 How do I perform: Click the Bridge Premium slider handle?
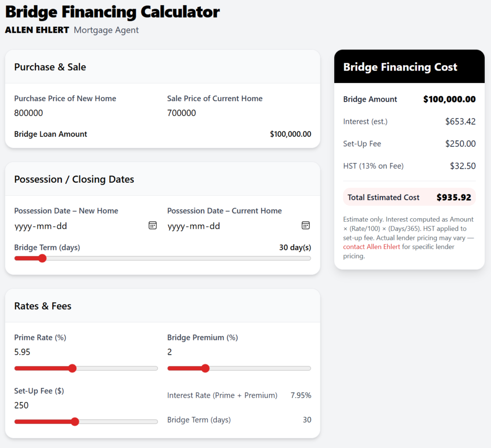pos(205,368)
